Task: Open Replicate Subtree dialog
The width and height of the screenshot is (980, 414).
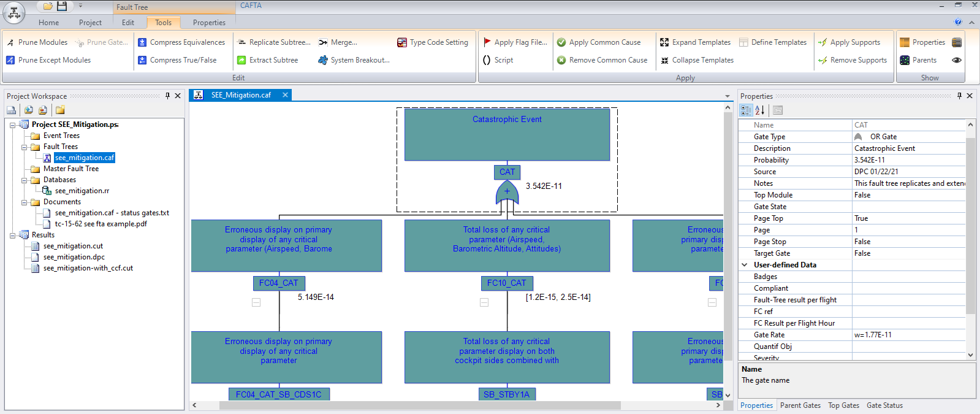Action: tap(274, 42)
